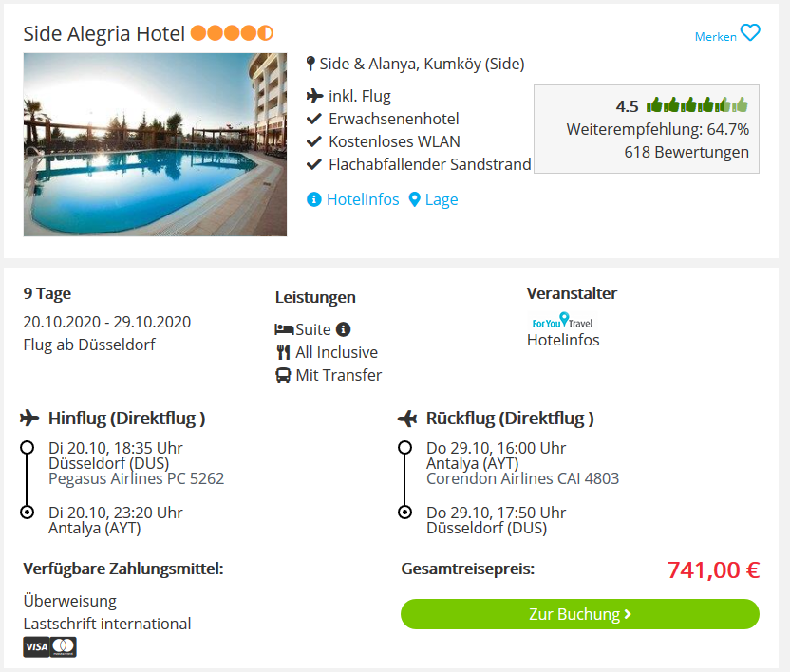Click the Merken heart icon
The height and width of the screenshot is (672, 790).
coord(750,33)
